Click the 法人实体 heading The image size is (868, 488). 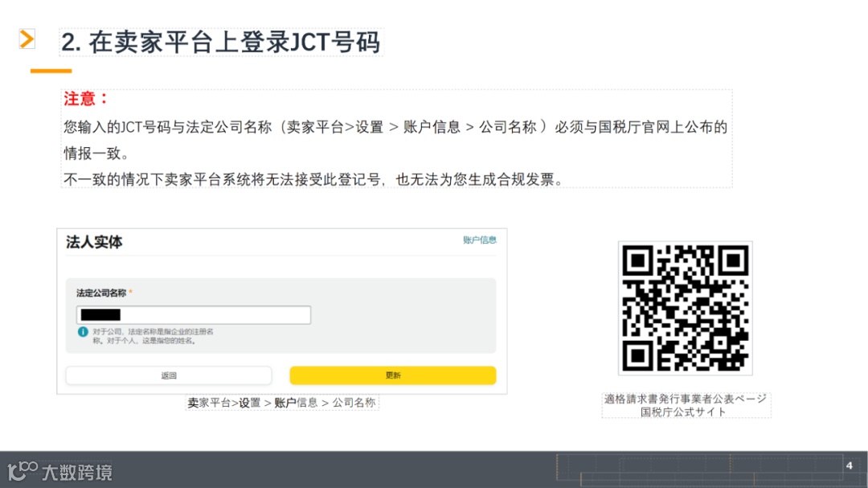94,242
